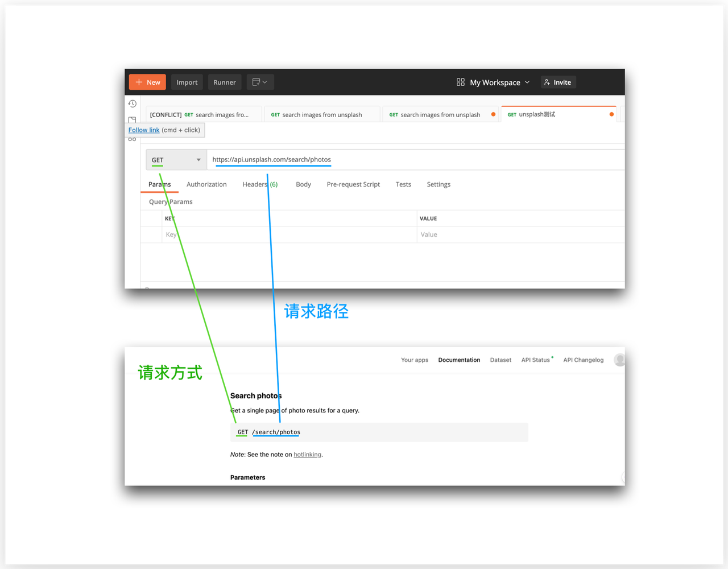Viewport: 728px width, 569px height.
Task: Click the workspace grid icon
Action: click(x=461, y=82)
